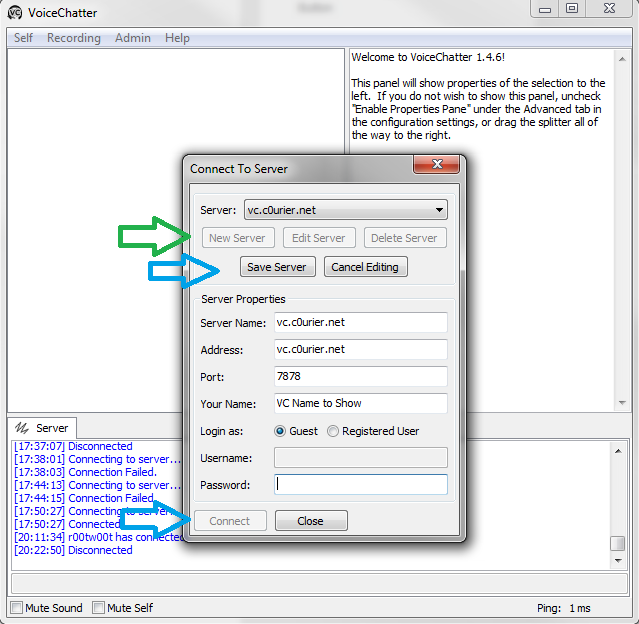This screenshot has height=624, width=639.
Task: Click the Close button in dialog
Action: pyautogui.click(x=311, y=520)
